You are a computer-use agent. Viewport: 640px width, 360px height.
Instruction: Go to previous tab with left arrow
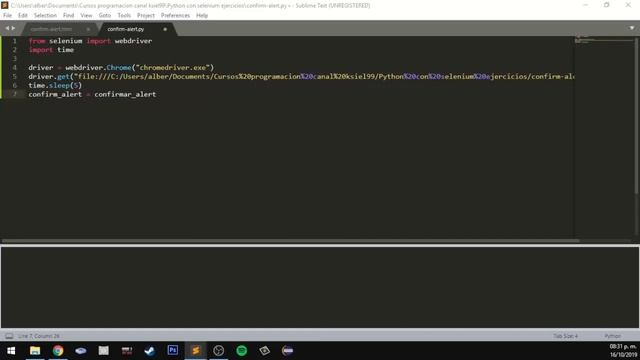[x=7, y=28]
